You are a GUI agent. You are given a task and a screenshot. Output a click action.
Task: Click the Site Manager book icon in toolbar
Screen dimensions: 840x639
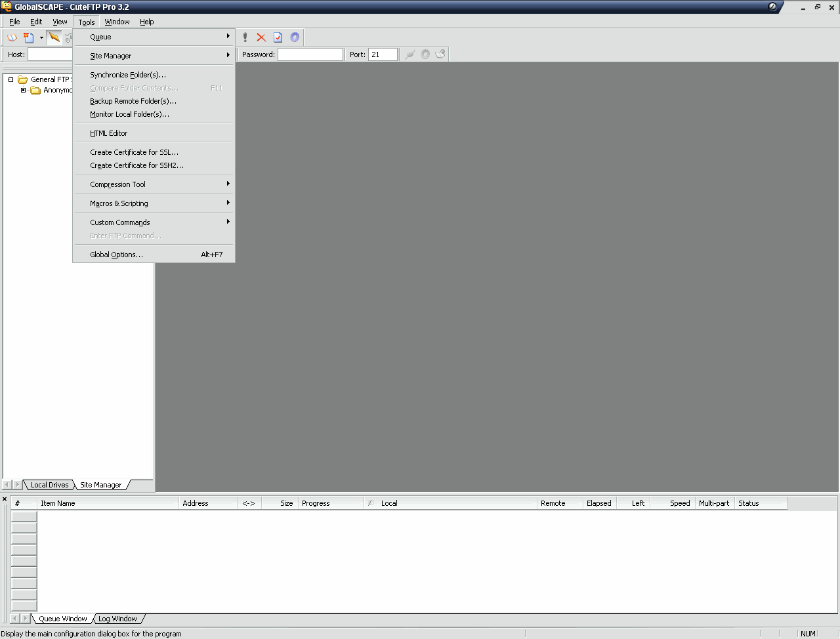click(x=12, y=37)
